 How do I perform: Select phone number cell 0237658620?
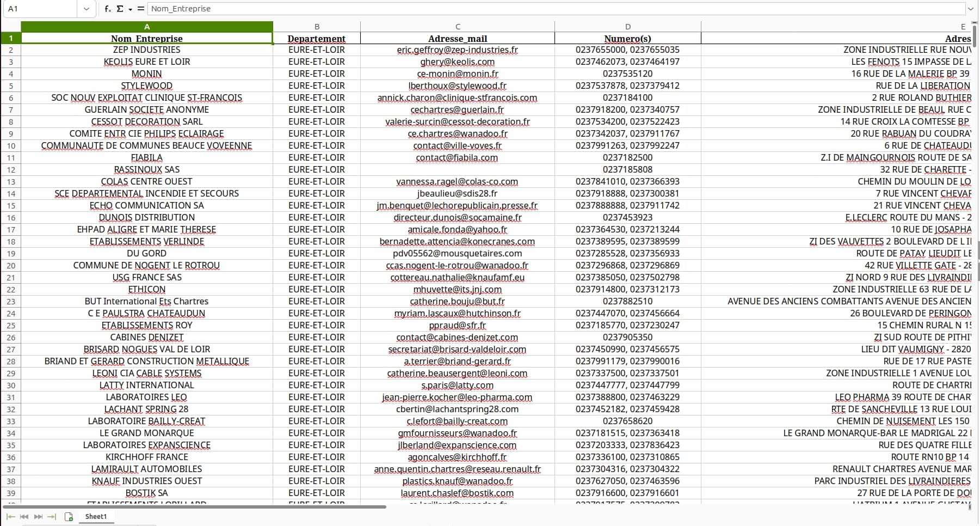[x=628, y=421]
